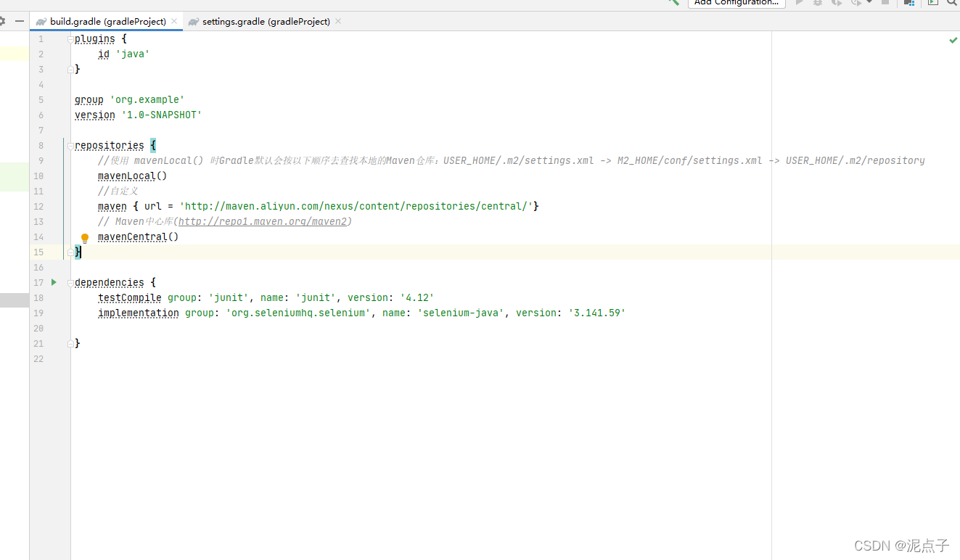Viewport: 960px width, 560px height.
Task: Click the project structure icon in toolbar
Action: (x=909, y=3)
